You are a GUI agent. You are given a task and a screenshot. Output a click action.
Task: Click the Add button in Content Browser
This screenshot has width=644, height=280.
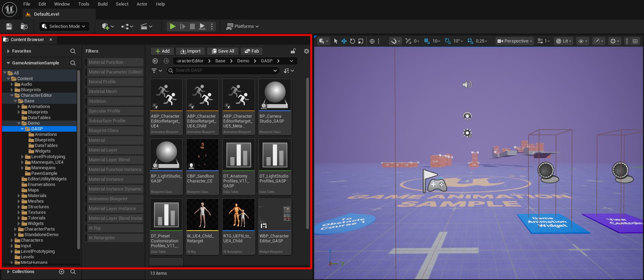pyautogui.click(x=162, y=51)
